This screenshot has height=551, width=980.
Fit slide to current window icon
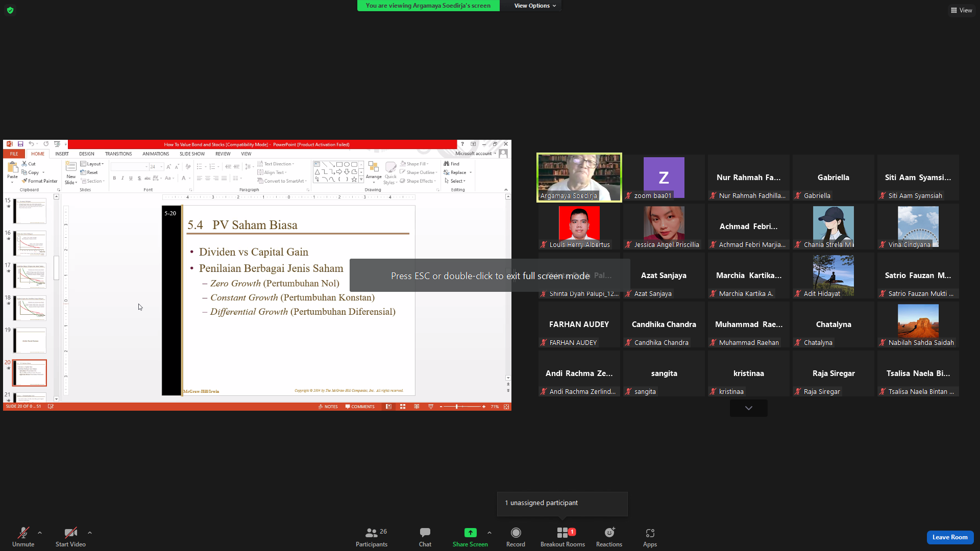point(506,407)
